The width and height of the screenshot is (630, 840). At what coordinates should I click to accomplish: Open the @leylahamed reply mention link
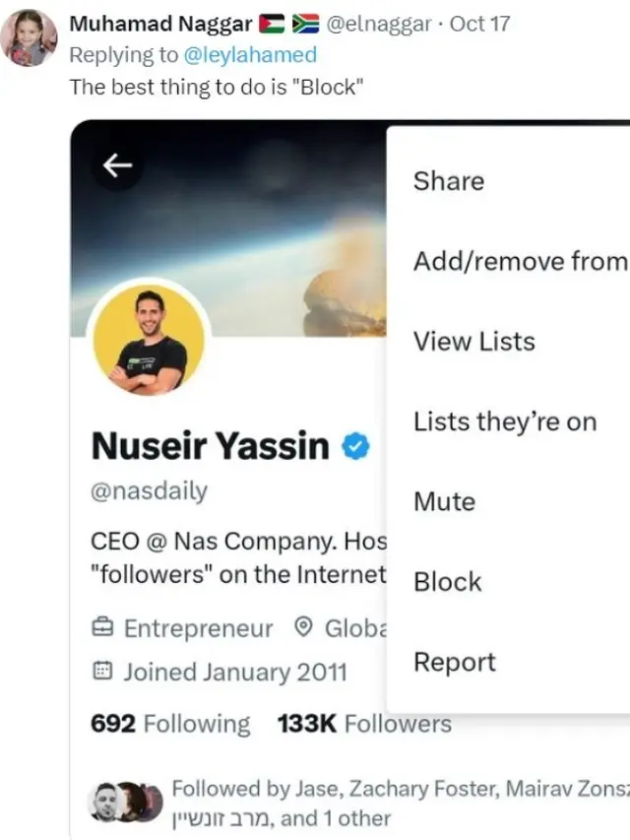[250, 54]
